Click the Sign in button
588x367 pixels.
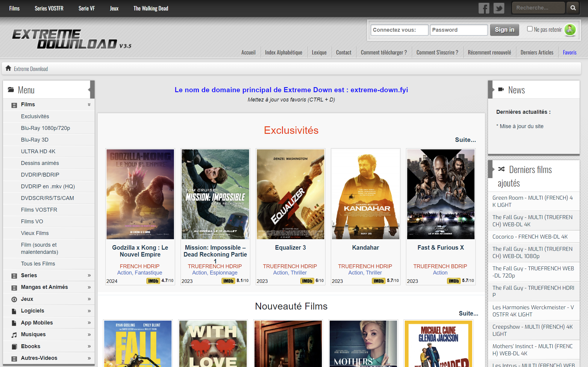point(504,30)
